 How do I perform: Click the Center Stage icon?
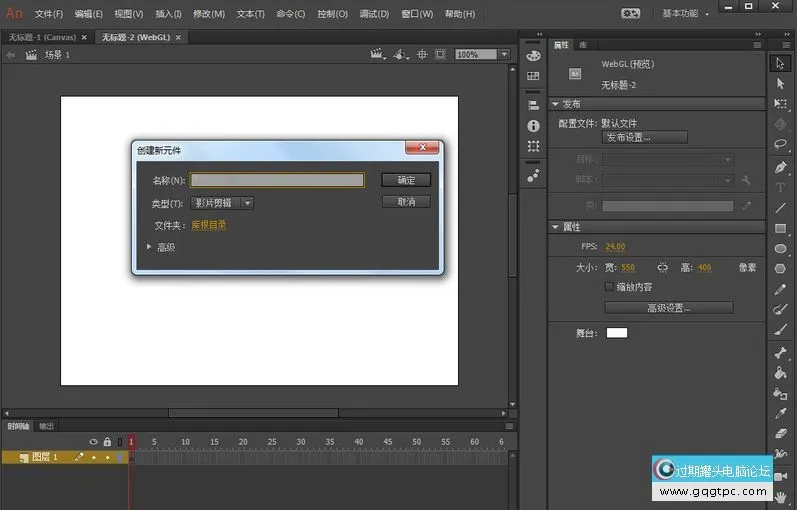[x=422, y=55]
